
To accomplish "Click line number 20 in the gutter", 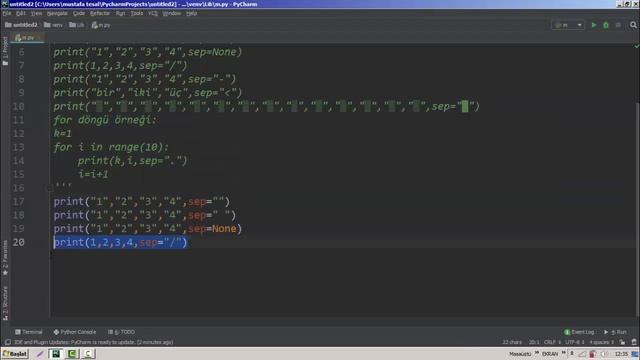I will coord(18,242).
